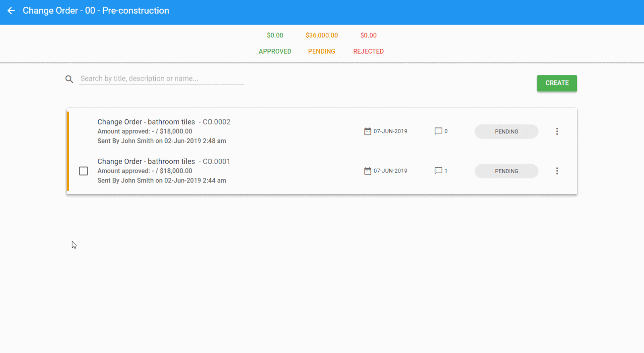Image resolution: width=644 pixels, height=353 pixels.
Task: Click the search magnifier icon
Action: [x=69, y=79]
